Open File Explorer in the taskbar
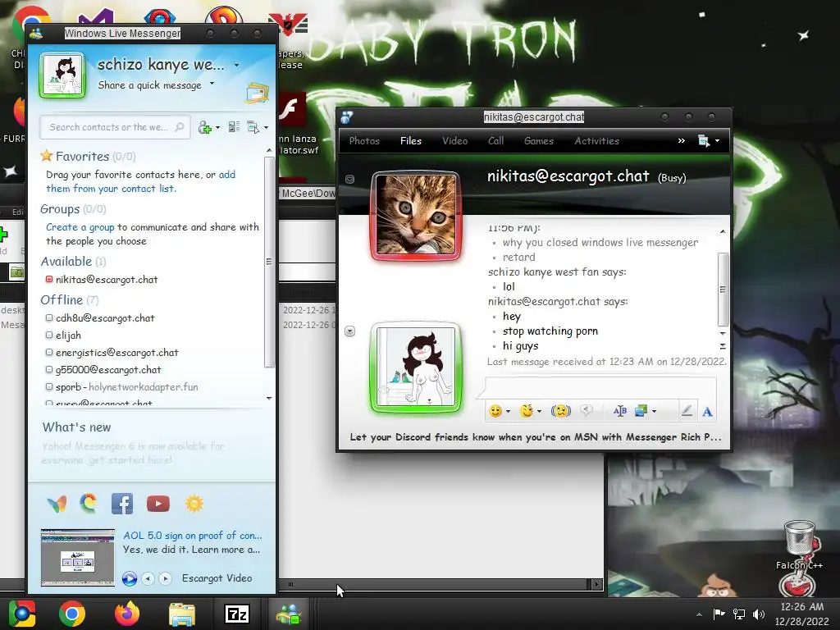840x630 pixels. 182,614
